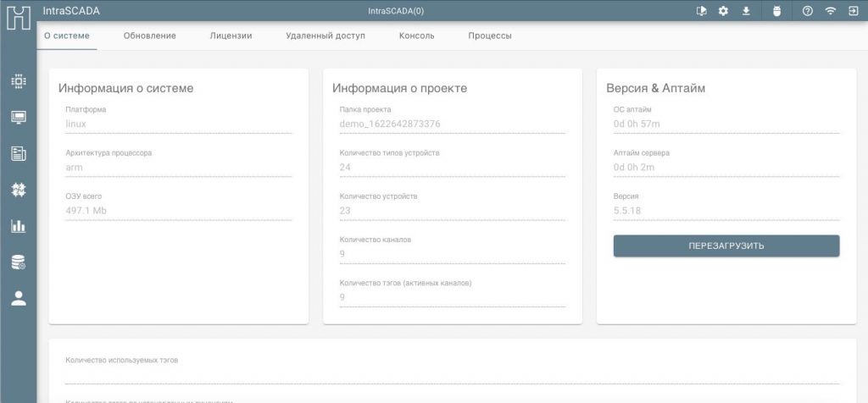
Task: Open the puzzle plugins icon in sidebar
Action: 19,190
